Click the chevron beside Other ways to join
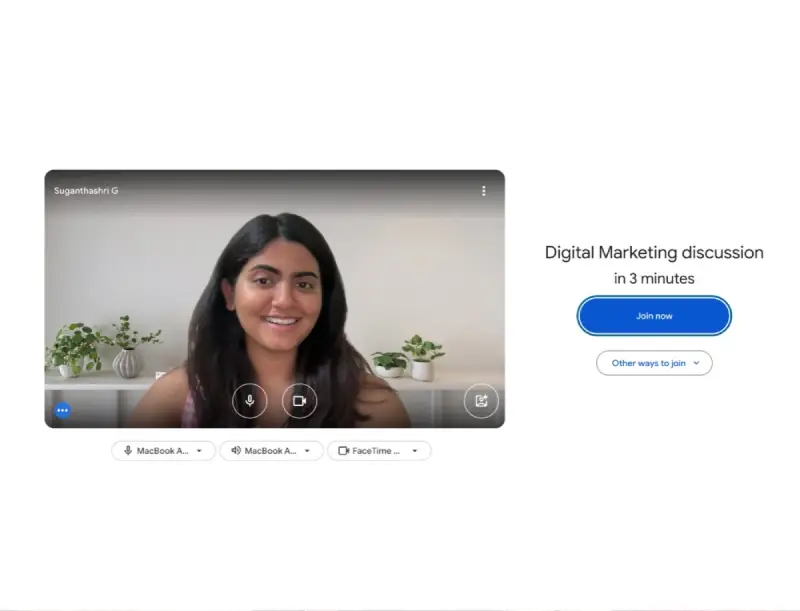800x611 pixels. 696,363
